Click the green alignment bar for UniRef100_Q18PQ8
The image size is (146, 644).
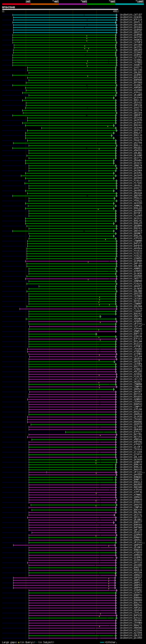coord(64,35)
